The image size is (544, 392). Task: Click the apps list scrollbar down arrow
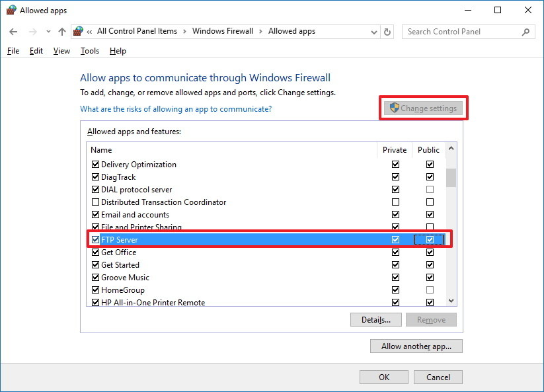click(x=451, y=301)
